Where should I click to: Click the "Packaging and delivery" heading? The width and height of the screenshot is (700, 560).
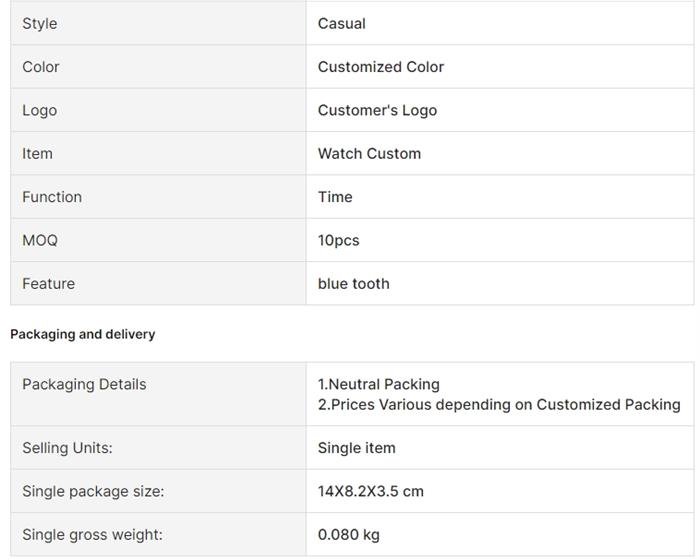tap(83, 334)
